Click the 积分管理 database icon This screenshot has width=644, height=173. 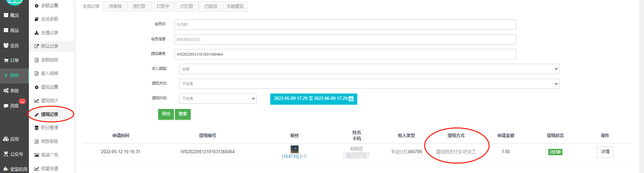37,128
